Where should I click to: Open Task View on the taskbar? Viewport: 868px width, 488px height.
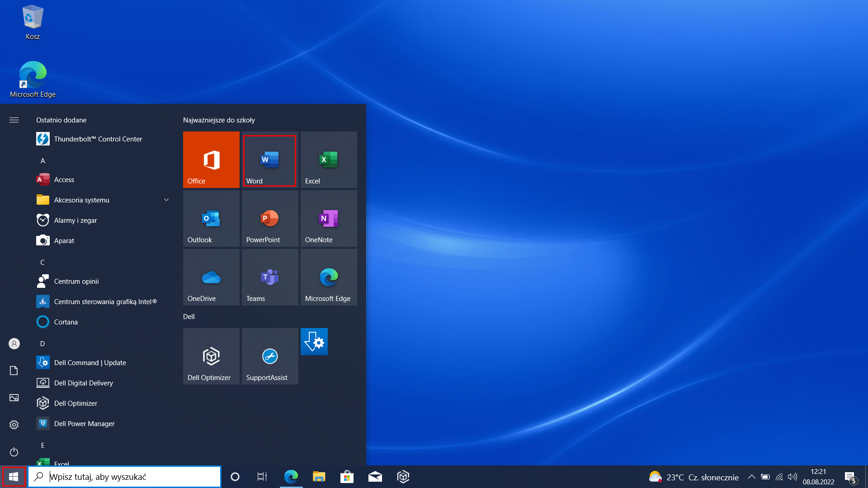coord(262,477)
